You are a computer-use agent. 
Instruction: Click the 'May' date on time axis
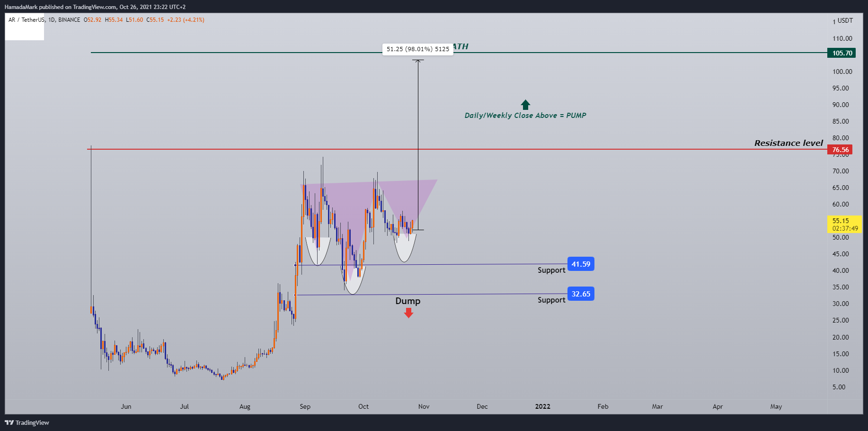pos(776,406)
